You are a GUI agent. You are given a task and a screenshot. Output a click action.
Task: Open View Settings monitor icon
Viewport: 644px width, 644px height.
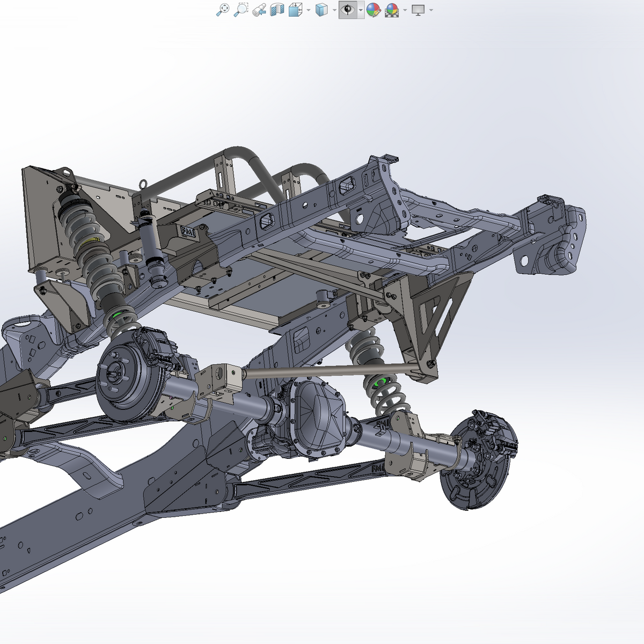coord(418,10)
